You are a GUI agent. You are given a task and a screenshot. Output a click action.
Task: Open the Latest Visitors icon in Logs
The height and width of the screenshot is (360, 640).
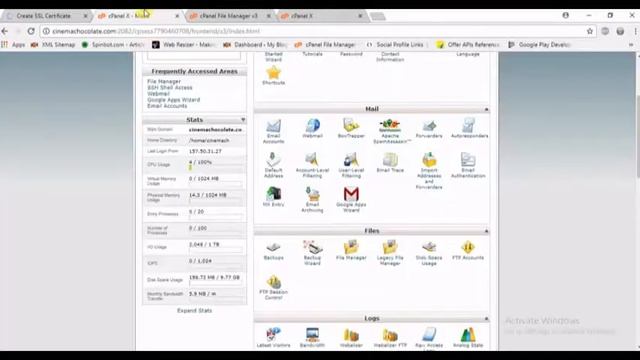[x=273, y=335]
